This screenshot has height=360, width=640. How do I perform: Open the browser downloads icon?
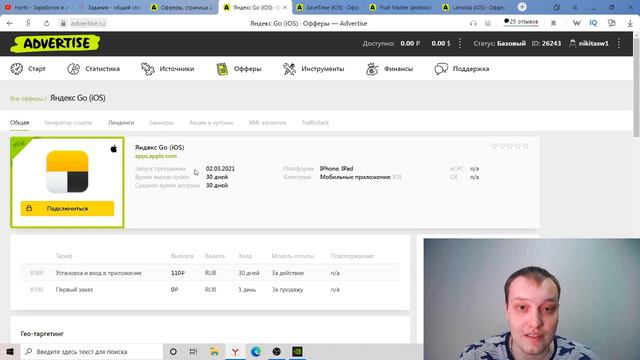tap(630, 23)
